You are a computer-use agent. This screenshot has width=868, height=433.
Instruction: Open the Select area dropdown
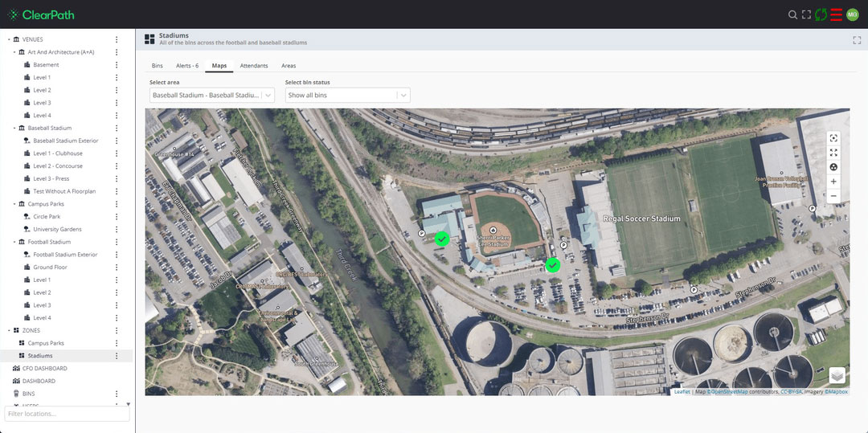pyautogui.click(x=212, y=95)
